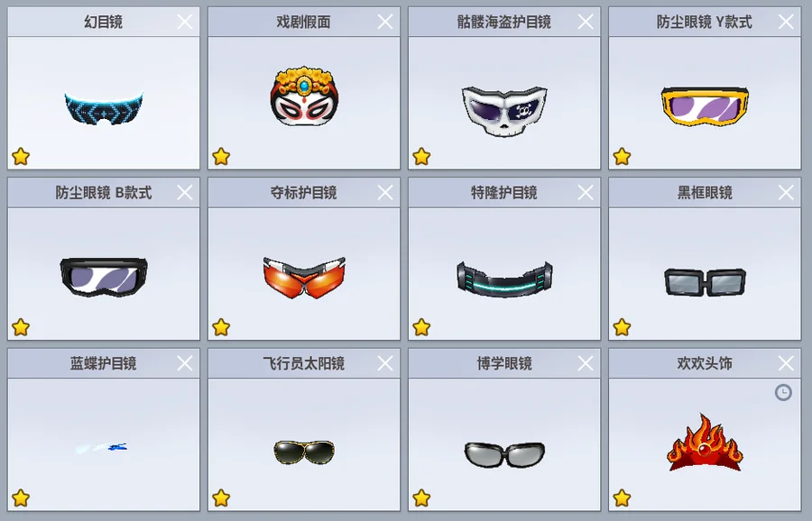Click the 飞行员太阳镜 aviator sunglasses

(x=304, y=452)
